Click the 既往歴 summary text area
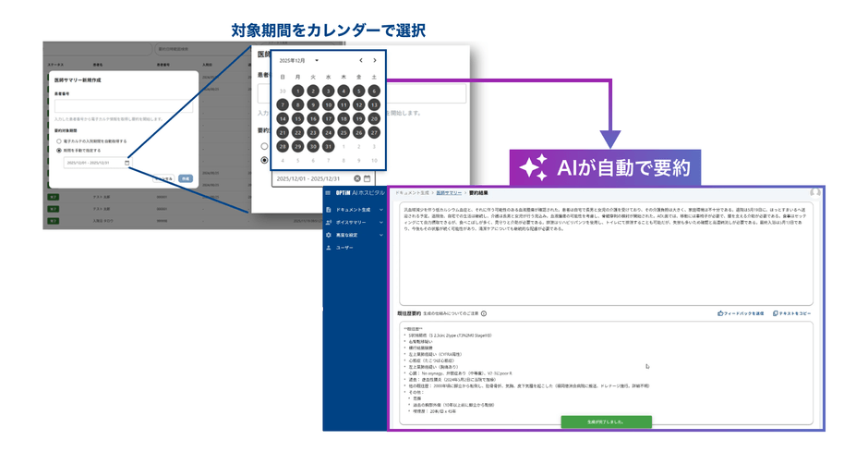The height and width of the screenshot is (464, 868). coord(606,372)
